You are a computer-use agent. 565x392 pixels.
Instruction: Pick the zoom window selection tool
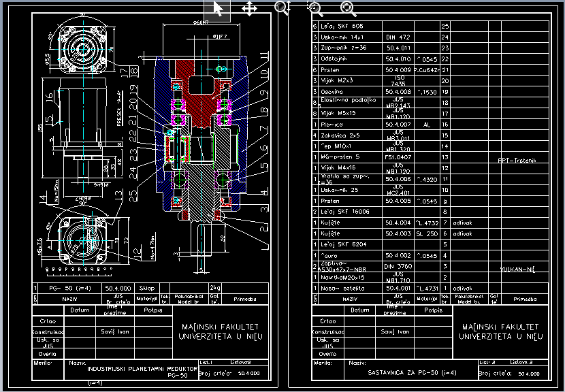click(315, 8)
